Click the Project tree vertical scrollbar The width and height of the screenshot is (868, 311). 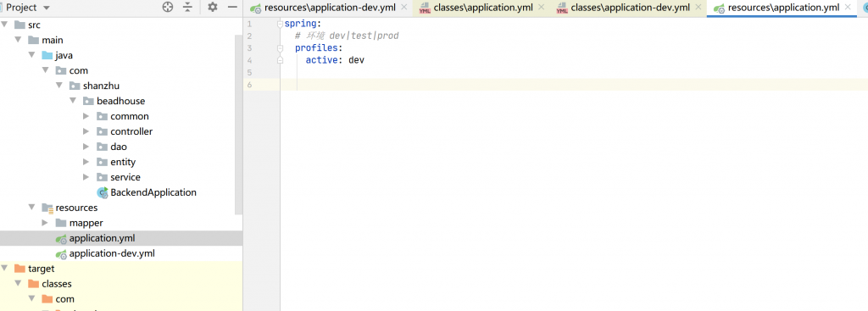[238, 125]
